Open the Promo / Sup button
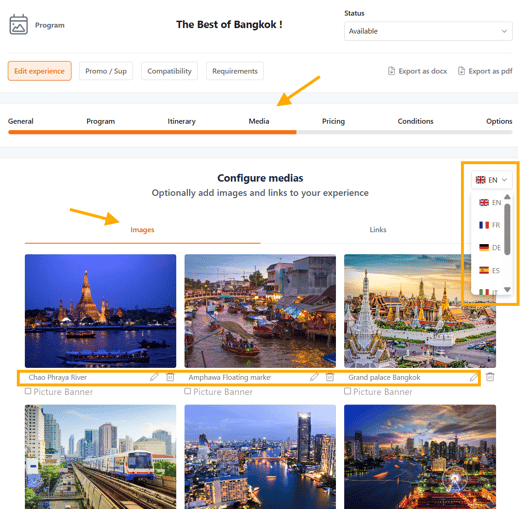 tap(106, 71)
